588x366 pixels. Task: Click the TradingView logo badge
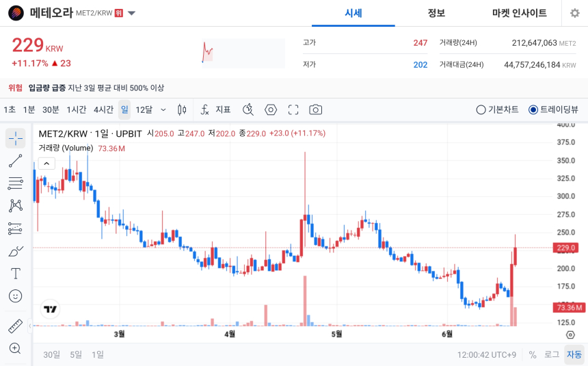click(x=50, y=309)
